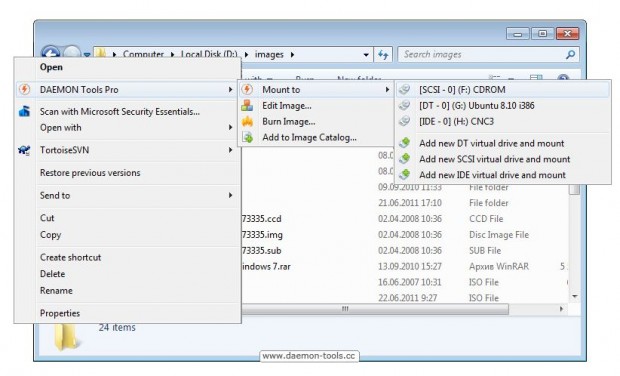620x376 pixels.
Task: Click the search magnifier icon
Action: [570, 55]
